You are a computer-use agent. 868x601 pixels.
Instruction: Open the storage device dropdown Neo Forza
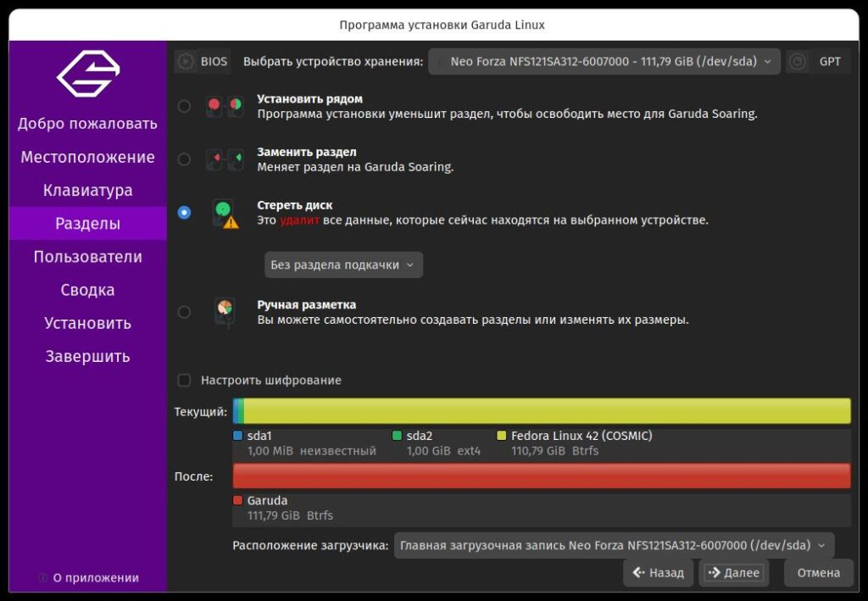tap(604, 61)
